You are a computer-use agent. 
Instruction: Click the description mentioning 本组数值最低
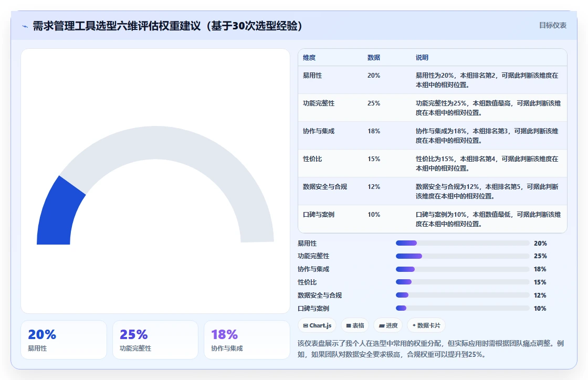(488, 219)
